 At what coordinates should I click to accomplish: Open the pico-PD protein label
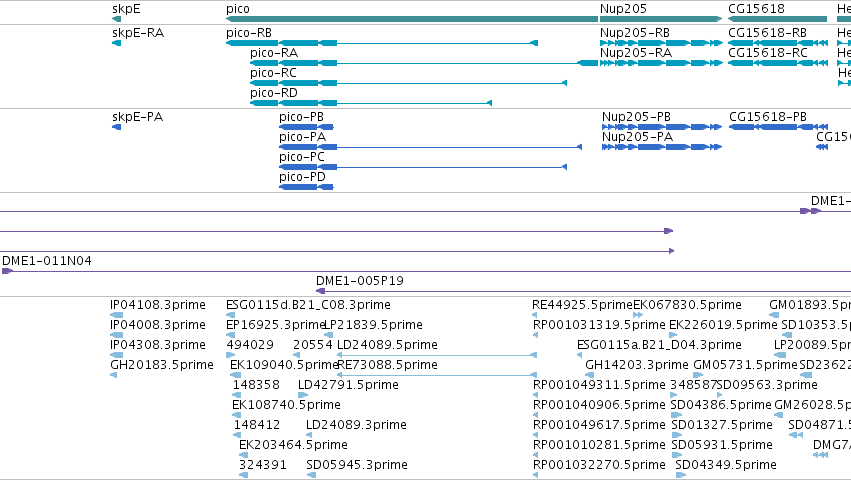click(302, 178)
